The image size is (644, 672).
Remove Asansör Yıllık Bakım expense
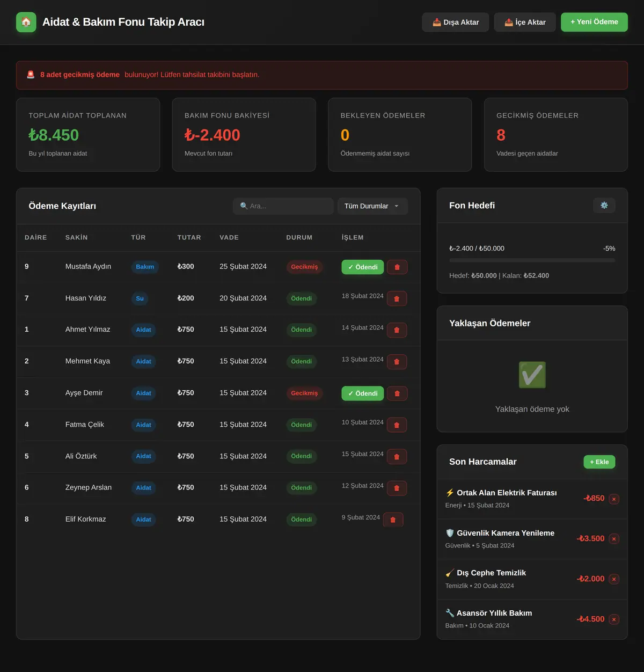point(614,619)
